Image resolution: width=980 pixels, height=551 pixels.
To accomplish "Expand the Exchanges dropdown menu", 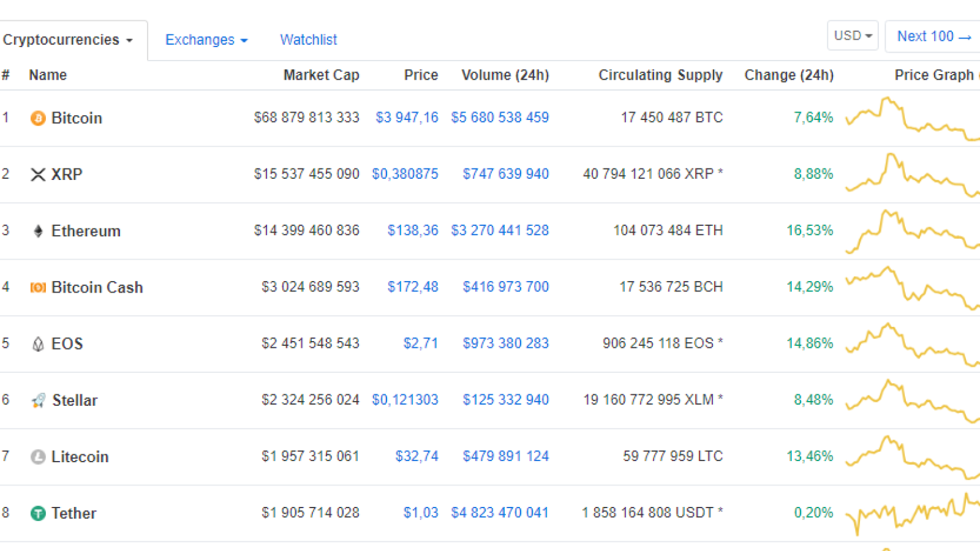I will [x=206, y=40].
